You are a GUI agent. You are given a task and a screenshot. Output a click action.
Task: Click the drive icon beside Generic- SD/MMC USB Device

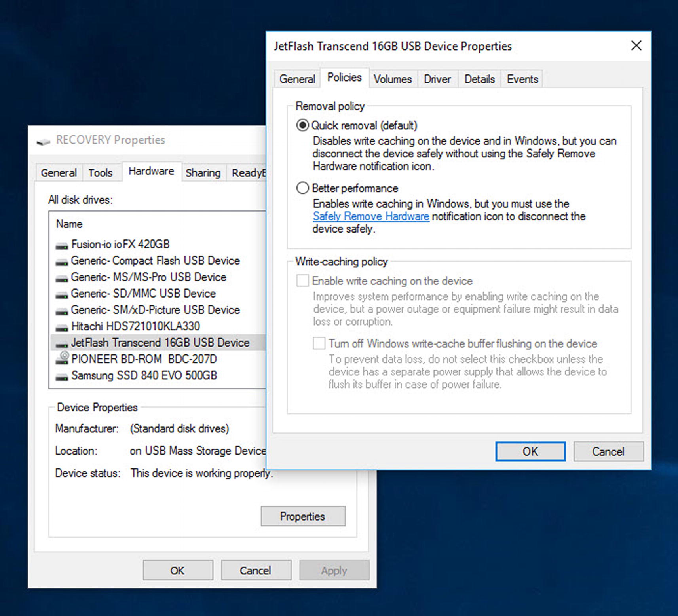[62, 295]
